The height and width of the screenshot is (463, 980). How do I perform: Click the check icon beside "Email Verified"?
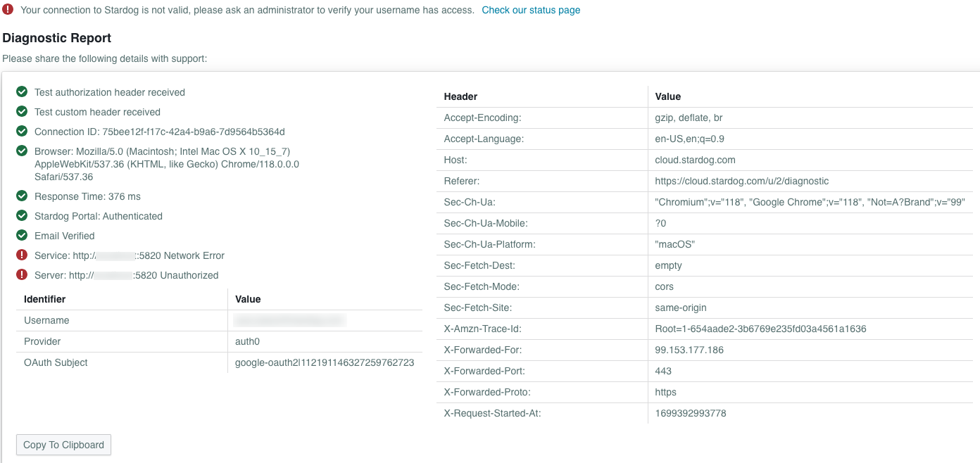pos(21,235)
